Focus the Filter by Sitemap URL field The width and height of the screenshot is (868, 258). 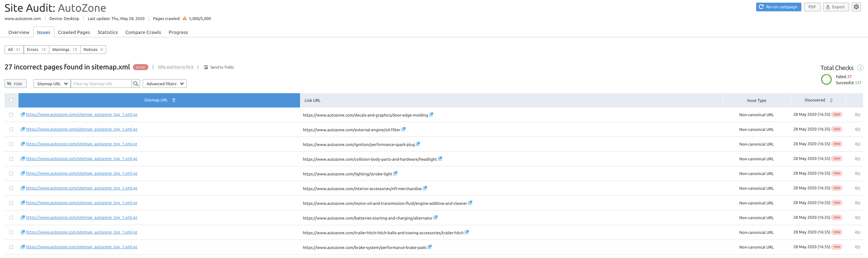coord(101,84)
